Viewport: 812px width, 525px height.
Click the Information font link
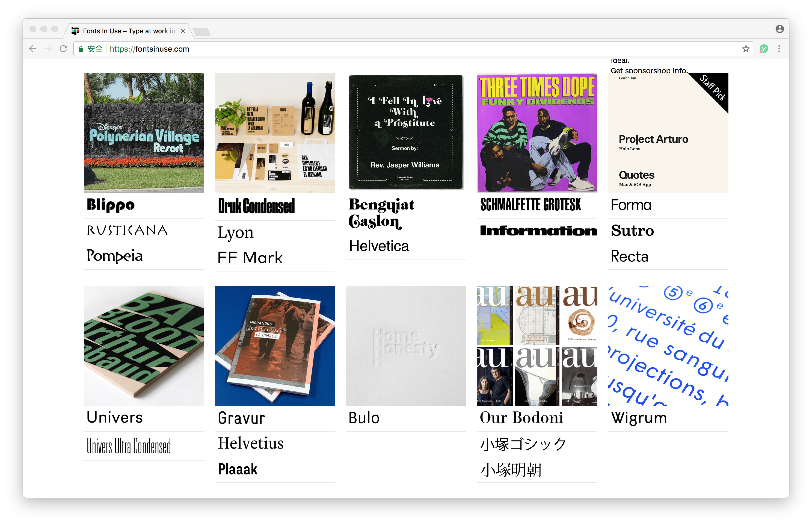tap(538, 231)
